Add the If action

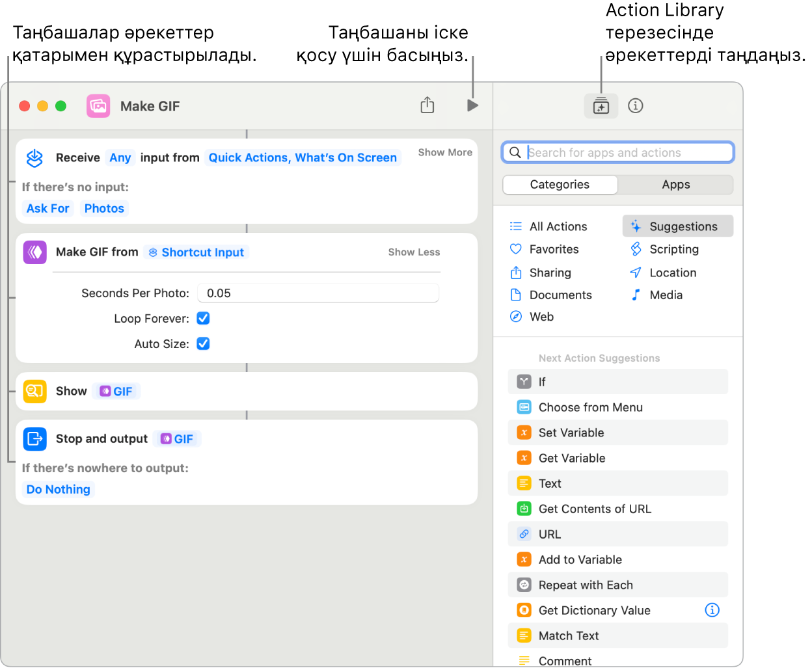click(x=617, y=382)
